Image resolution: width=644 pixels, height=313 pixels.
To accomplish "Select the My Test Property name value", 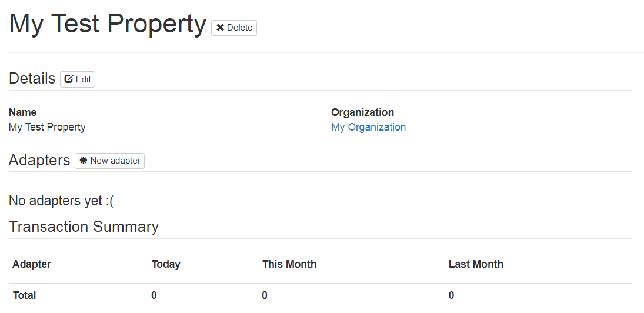I will [x=47, y=127].
